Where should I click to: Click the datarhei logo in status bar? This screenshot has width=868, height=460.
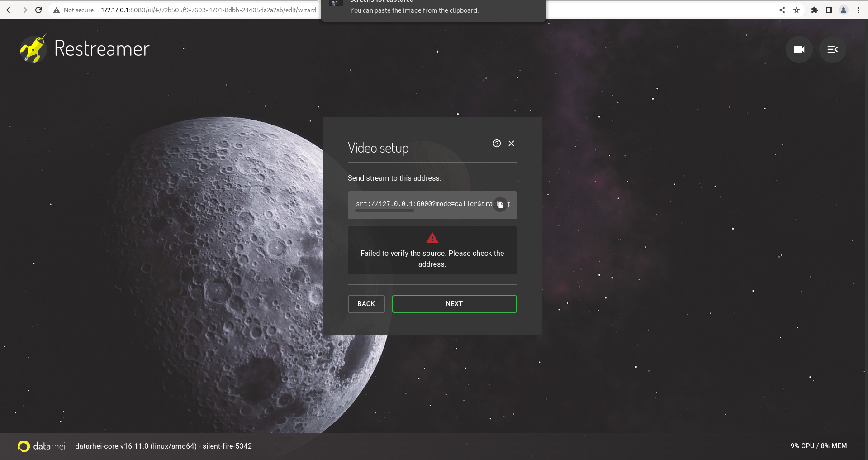click(x=24, y=446)
